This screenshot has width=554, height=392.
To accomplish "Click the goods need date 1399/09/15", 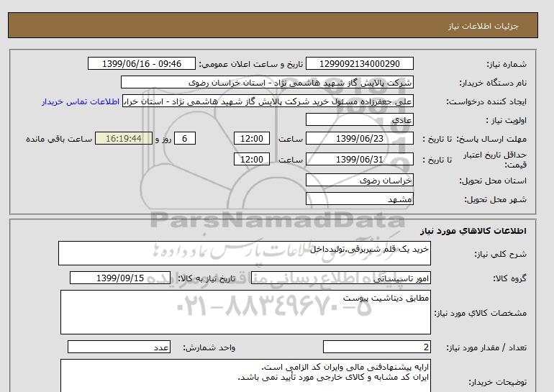I will (120, 278).
